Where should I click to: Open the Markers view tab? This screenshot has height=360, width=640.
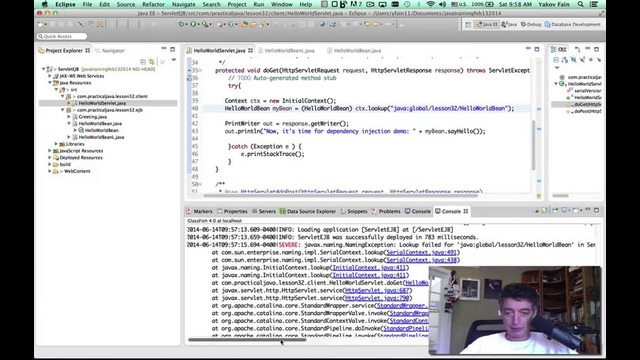tap(200, 211)
